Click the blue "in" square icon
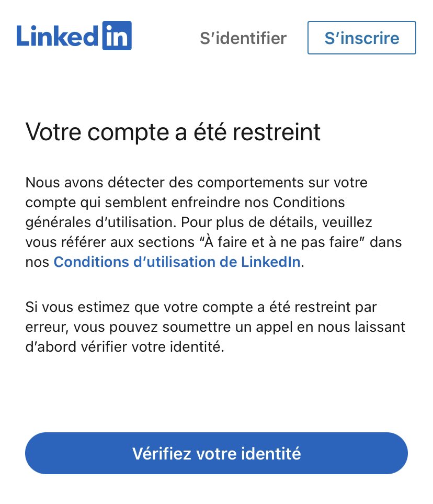This screenshot has width=433, height=504. pos(116,36)
